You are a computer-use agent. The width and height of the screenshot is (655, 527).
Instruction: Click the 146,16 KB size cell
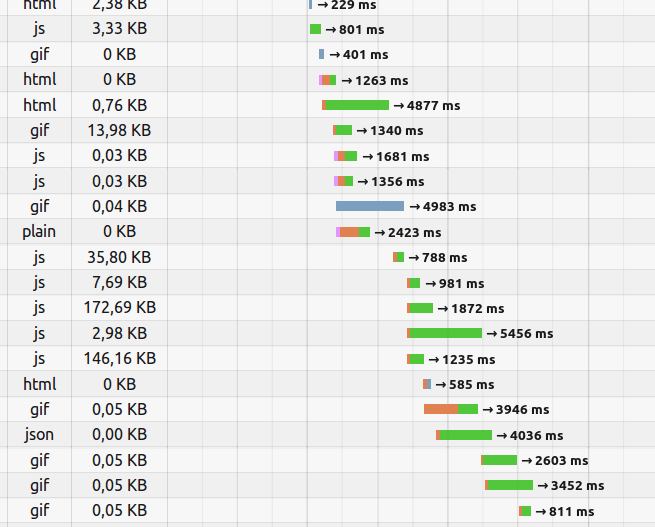click(119, 358)
